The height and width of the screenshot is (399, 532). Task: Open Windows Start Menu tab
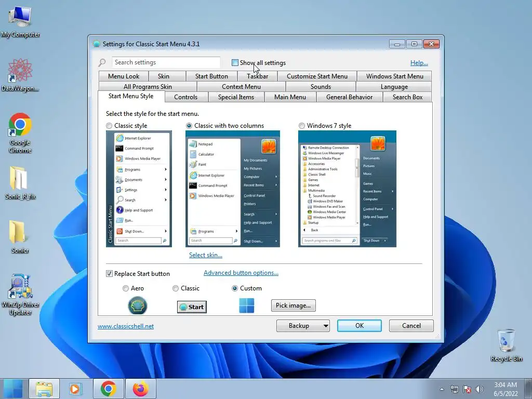(x=394, y=76)
